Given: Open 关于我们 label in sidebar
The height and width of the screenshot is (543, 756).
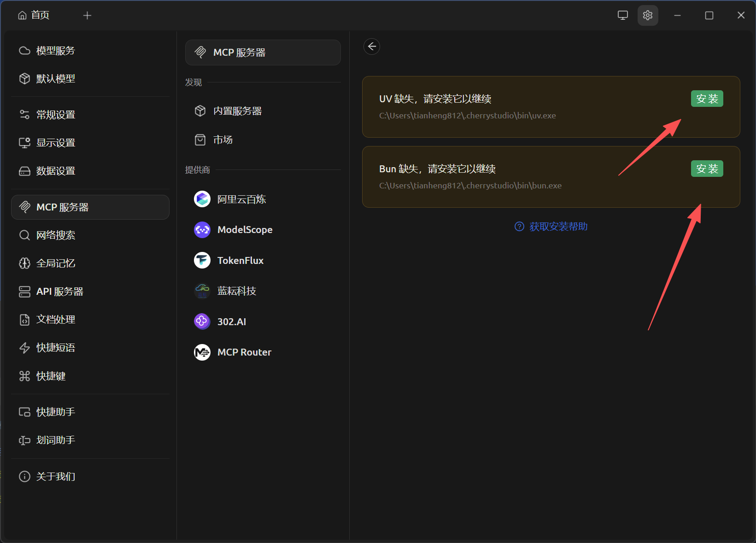Looking at the screenshot, I should coord(56,476).
